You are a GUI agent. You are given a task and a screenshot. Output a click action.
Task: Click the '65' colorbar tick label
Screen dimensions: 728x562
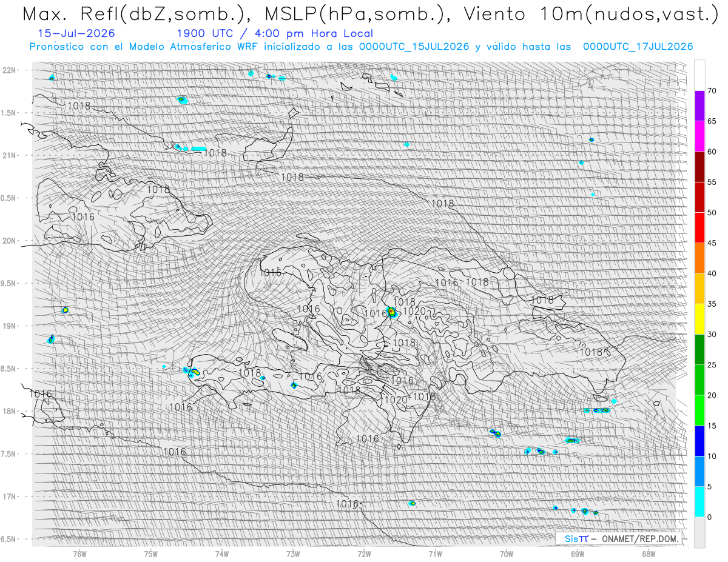pos(712,121)
